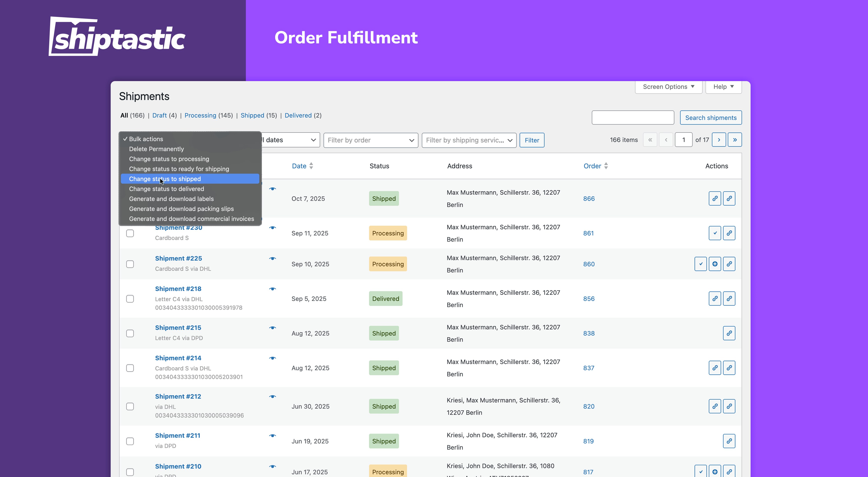The width and height of the screenshot is (868, 477).
Task: Click the last page double-chevron icon
Action: coord(735,140)
